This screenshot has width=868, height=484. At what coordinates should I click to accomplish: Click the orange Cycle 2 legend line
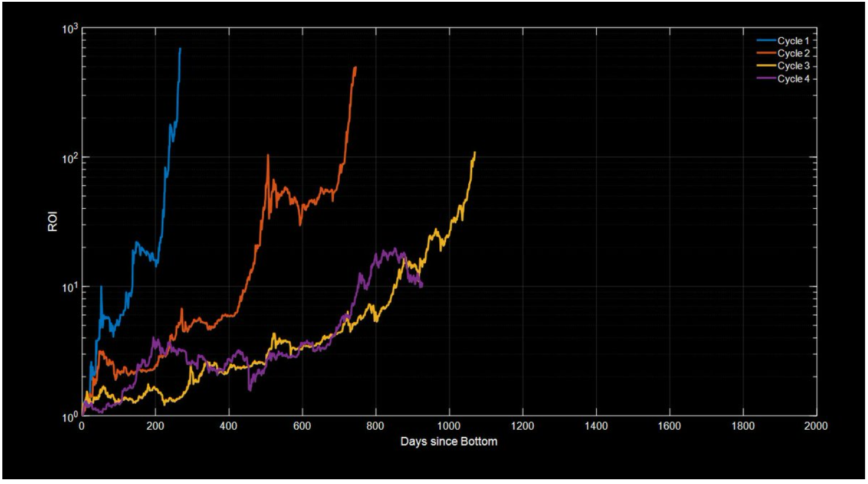767,53
